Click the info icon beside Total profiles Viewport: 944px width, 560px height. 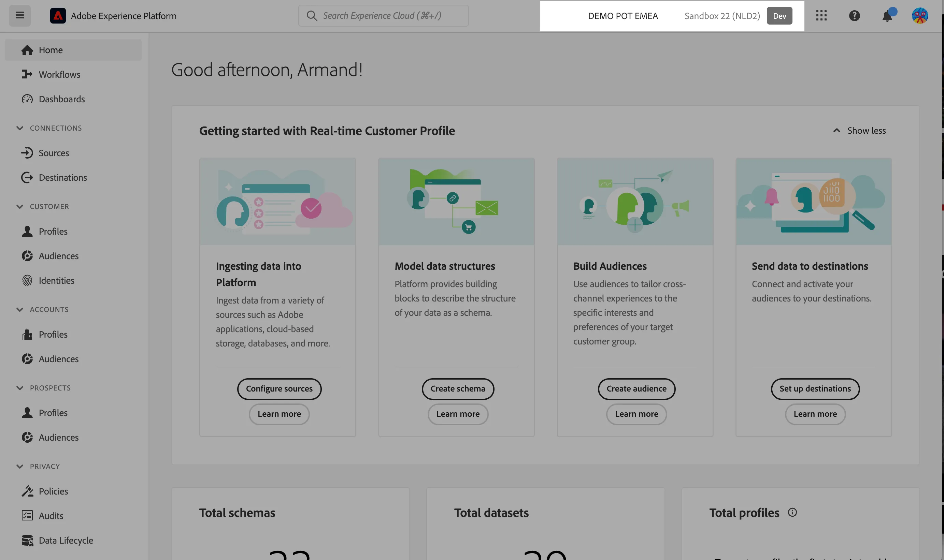click(792, 512)
